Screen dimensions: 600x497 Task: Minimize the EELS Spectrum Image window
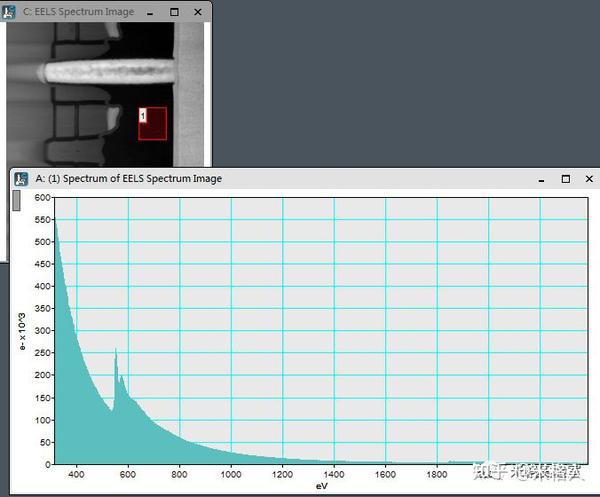tap(150, 13)
